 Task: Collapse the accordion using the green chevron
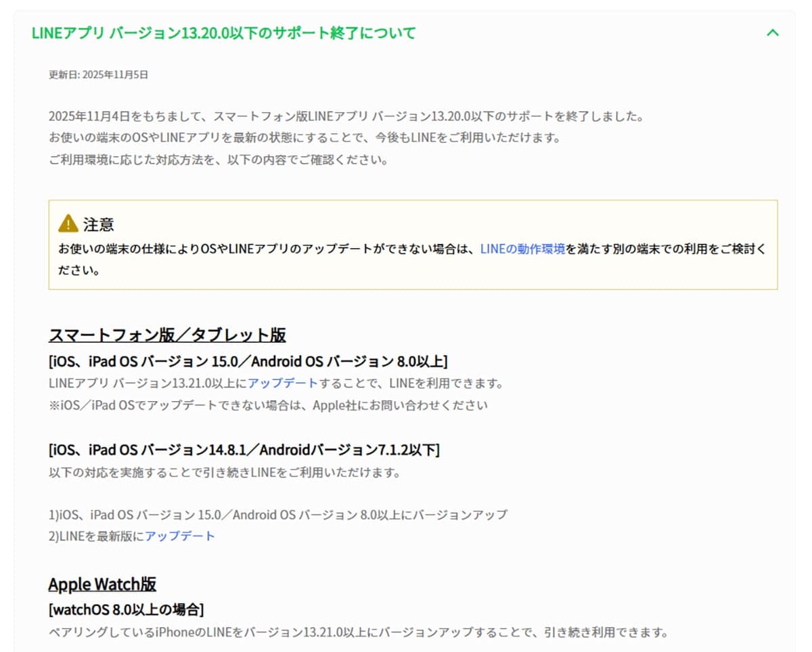(x=772, y=32)
